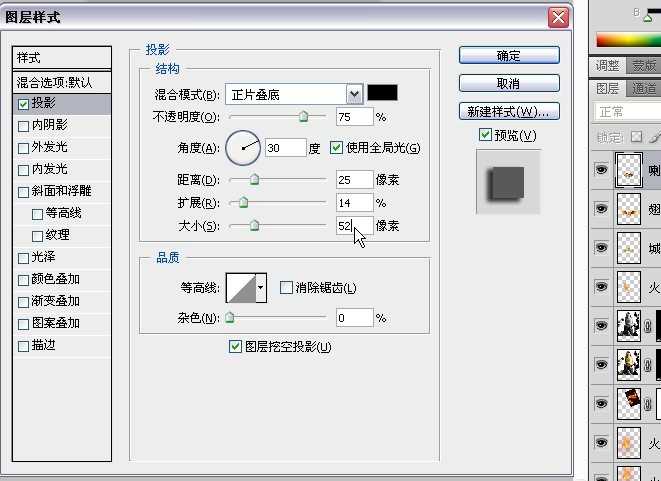Toggle the 预览(V) checkbox
661x481 pixels.
point(485,135)
